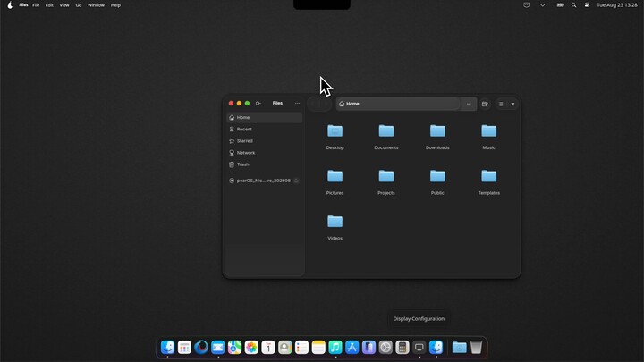Screen dimensions: 644x362
Task: Open the Documents folder
Action: (386, 137)
